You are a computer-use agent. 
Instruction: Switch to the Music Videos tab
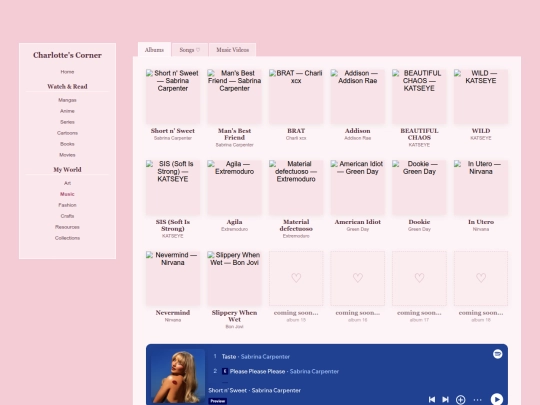(232, 50)
